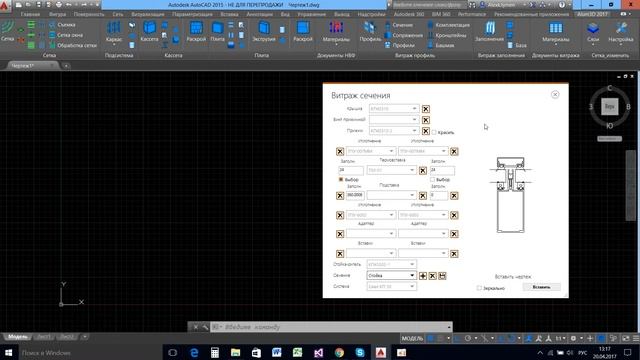Click the delete X icon next to Сечение
Screen dimensions: 640x360
click(433, 276)
